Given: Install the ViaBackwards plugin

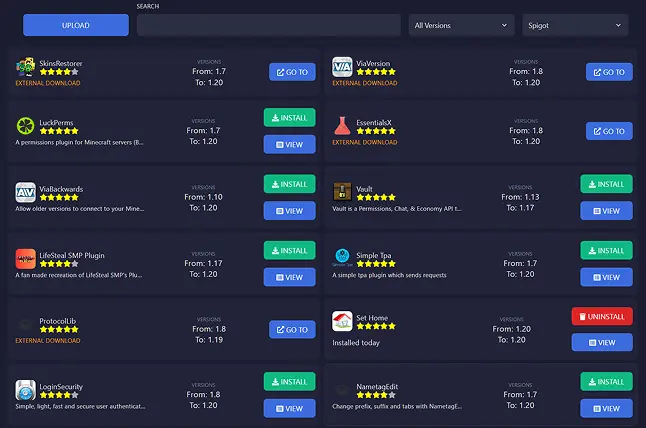Looking at the screenshot, I should (290, 184).
